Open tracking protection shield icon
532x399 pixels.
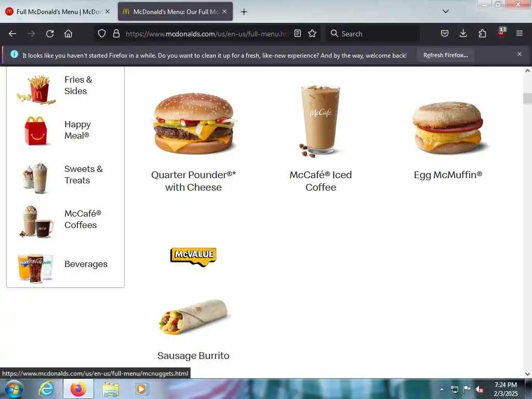pos(102,34)
